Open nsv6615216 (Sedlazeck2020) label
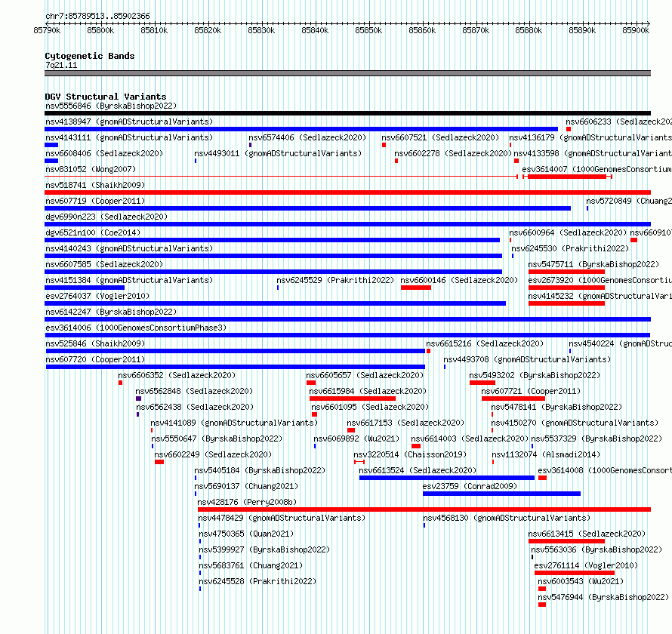 tap(485, 343)
